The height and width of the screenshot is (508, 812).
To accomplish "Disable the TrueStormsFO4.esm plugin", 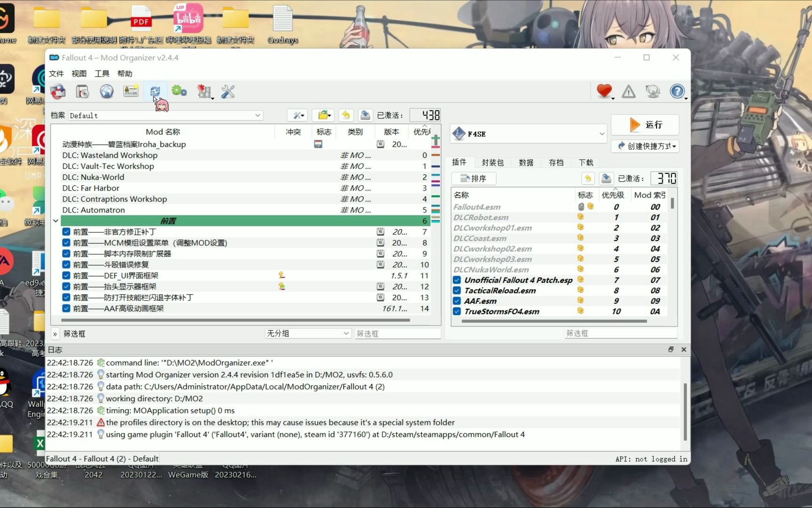I will pyautogui.click(x=456, y=311).
